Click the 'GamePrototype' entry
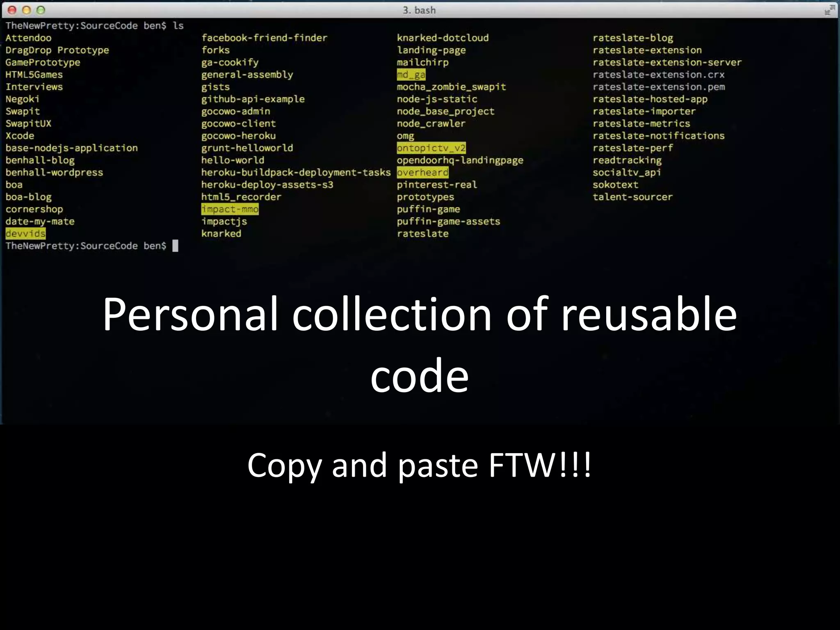Screen dimensions: 840x630 click(x=43, y=62)
